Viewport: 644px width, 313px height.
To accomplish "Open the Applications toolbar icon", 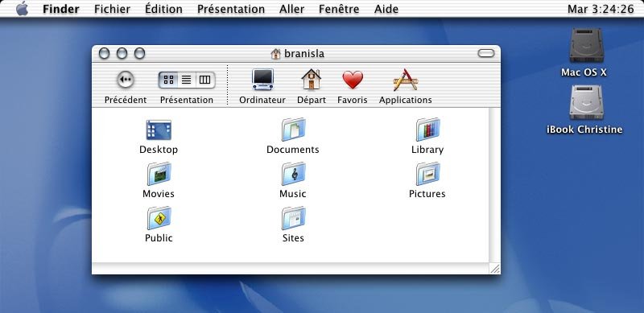I will click(406, 80).
